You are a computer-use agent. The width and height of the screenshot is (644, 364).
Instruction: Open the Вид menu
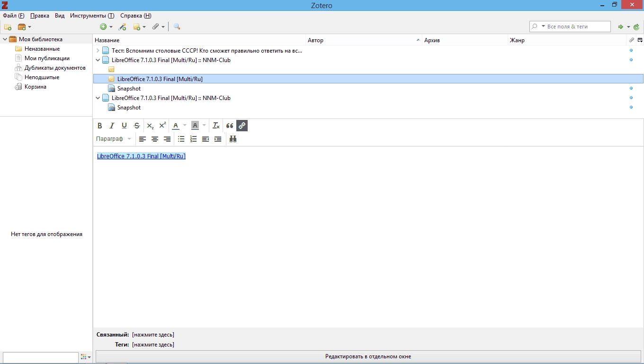(60, 16)
